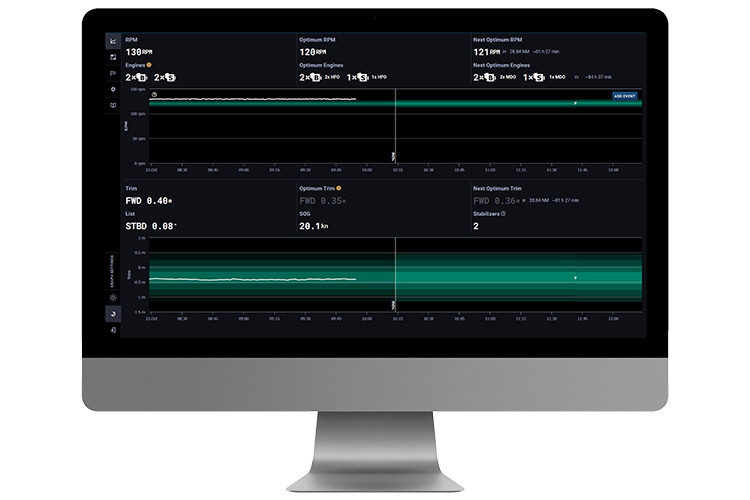Screen dimensions: 750x500
Task: Click the info icon beside Engines
Action: [149, 65]
